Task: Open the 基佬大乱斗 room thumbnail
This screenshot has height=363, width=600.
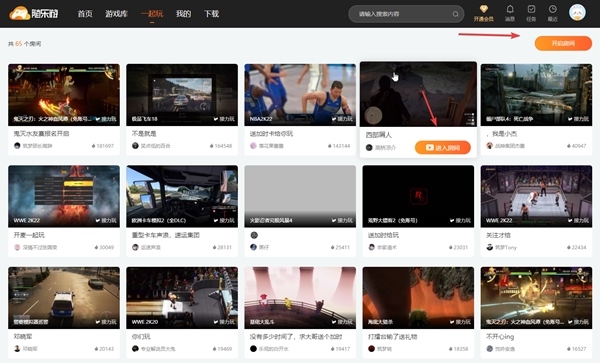Action: [300, 298]
